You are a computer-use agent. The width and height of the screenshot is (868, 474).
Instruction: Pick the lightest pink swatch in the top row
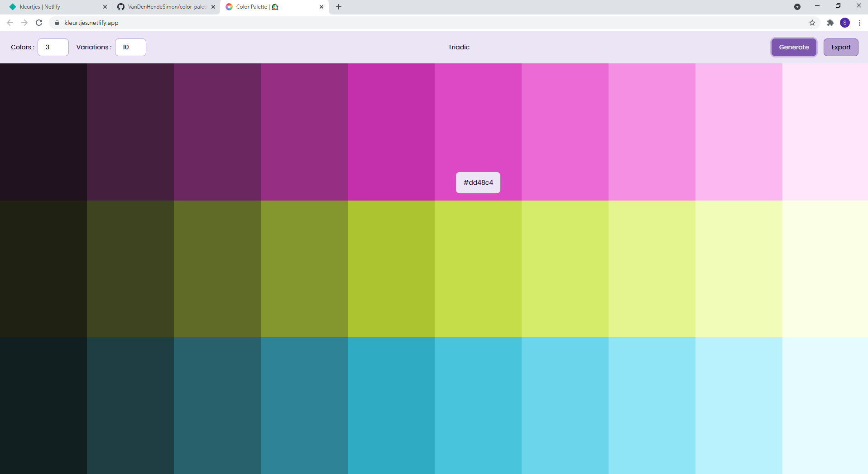(x=825, y=132)
